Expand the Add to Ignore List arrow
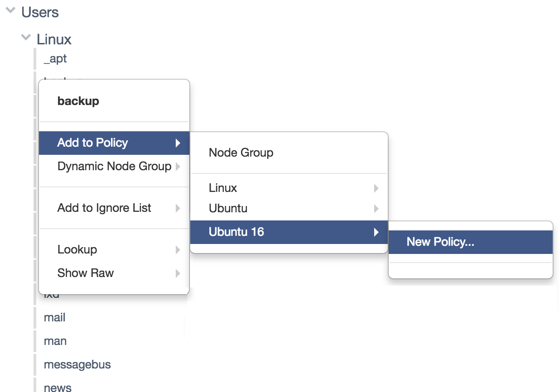Viewport: 559px width, 392px height. pos(178,208)
